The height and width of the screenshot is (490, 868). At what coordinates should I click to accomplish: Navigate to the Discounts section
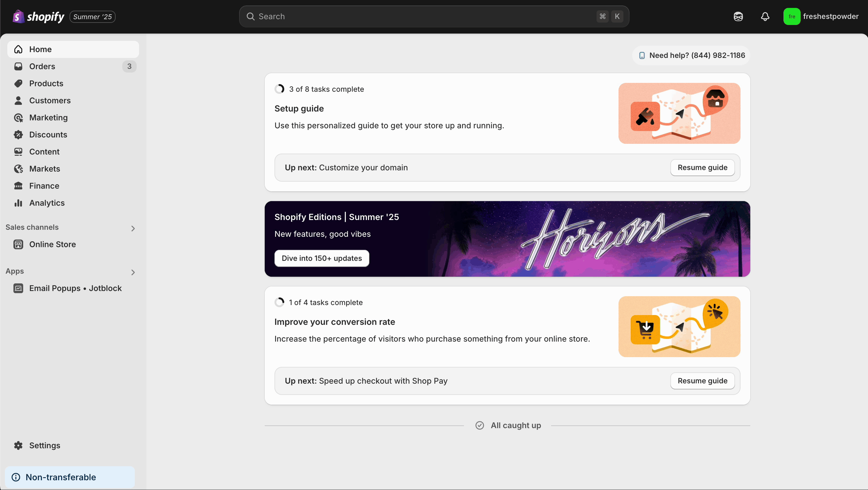(48, 134)
